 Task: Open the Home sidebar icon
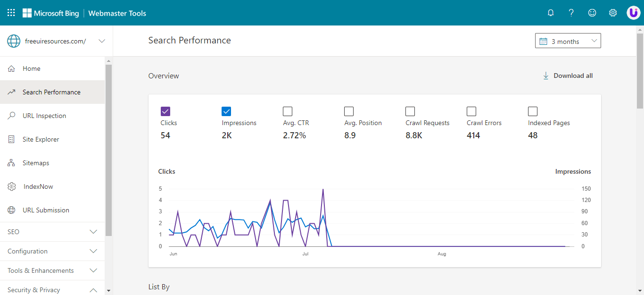point(13,68)
